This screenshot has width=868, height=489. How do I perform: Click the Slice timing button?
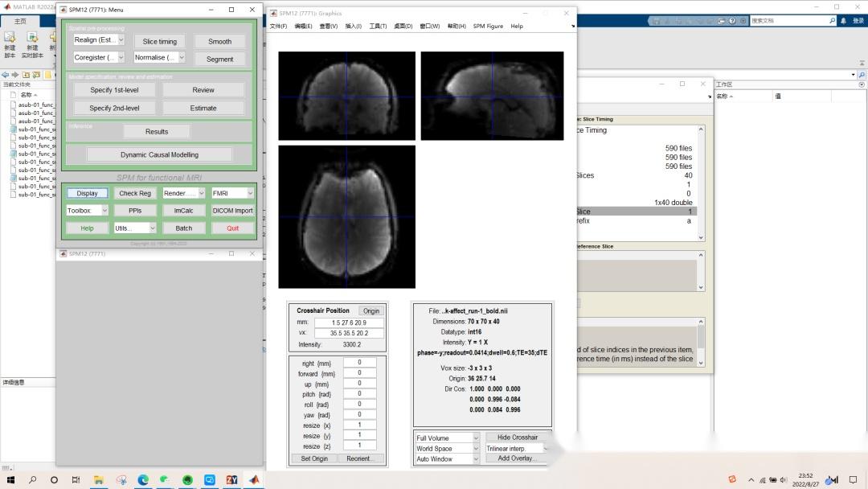click(160, 41)
